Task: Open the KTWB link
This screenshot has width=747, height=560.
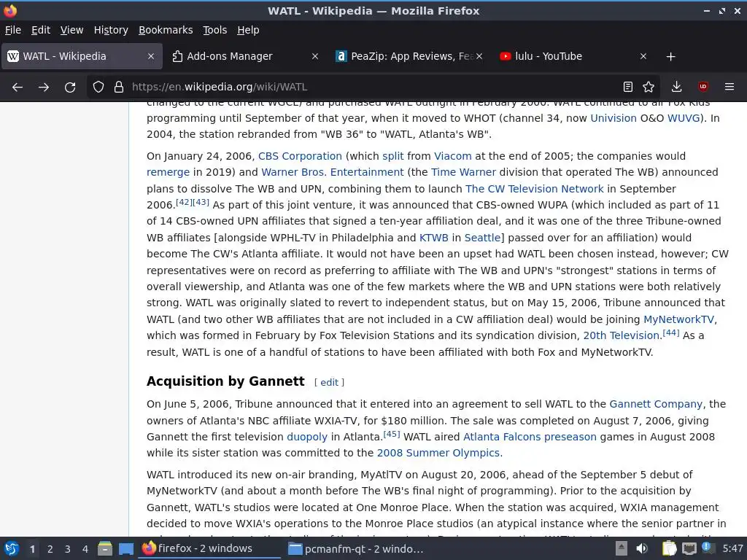Action: click(x=433, y=238)
